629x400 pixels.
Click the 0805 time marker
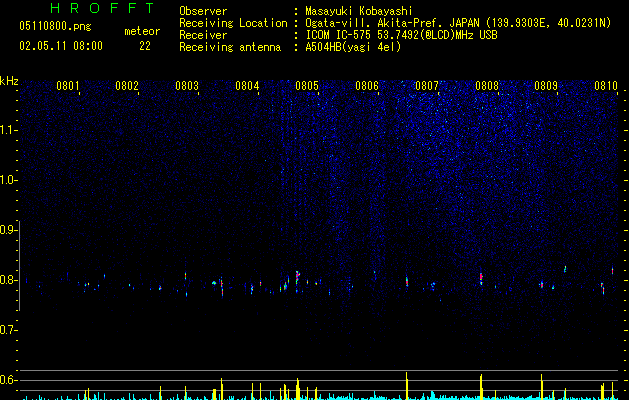click(x=307, y=86)
